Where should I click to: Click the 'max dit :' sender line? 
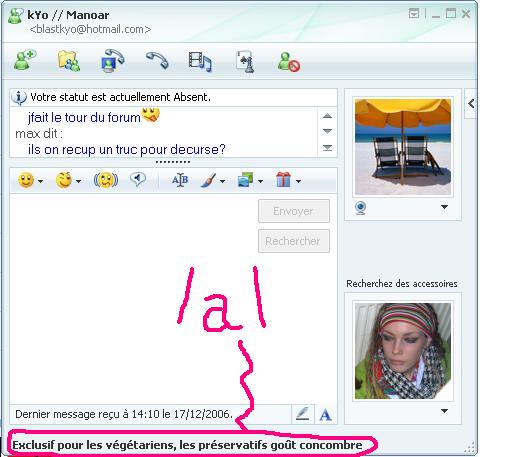(x=39, y=134)
